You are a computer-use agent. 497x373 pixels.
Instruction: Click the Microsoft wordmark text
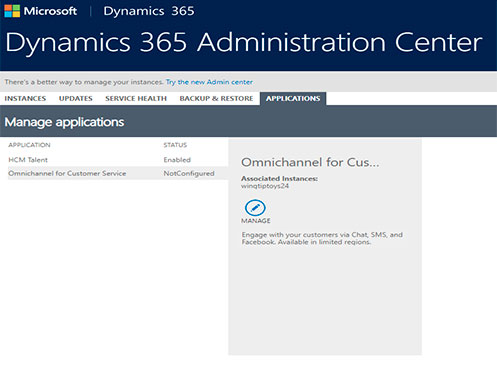click(x=50, y=11)
